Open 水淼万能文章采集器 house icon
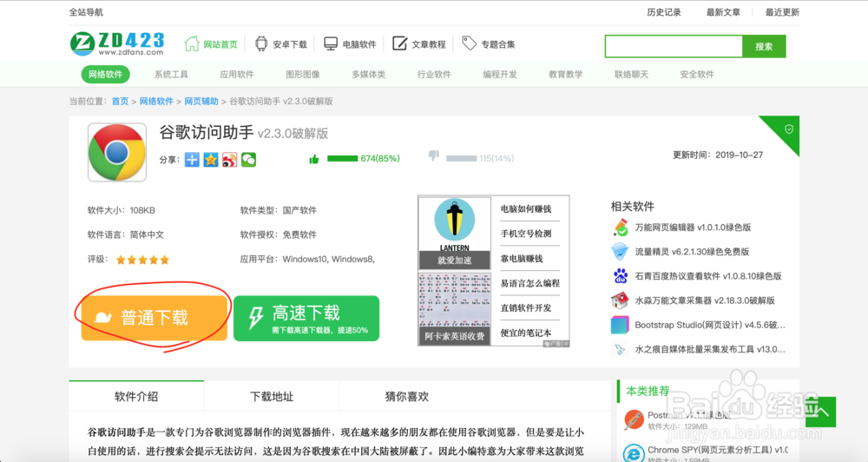868x462 pixels. point(620,300)
